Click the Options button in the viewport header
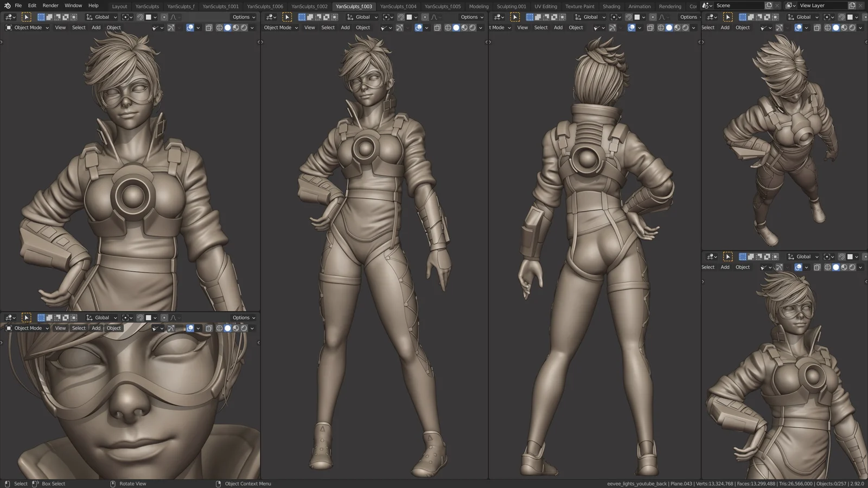Viewport: 868px width, 488px height. pos(241,17)
